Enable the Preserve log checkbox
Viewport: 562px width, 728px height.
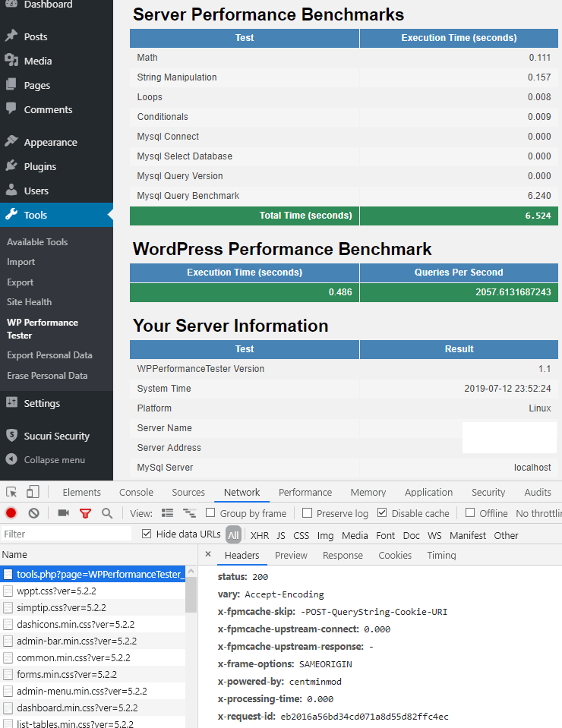[307, 512]
